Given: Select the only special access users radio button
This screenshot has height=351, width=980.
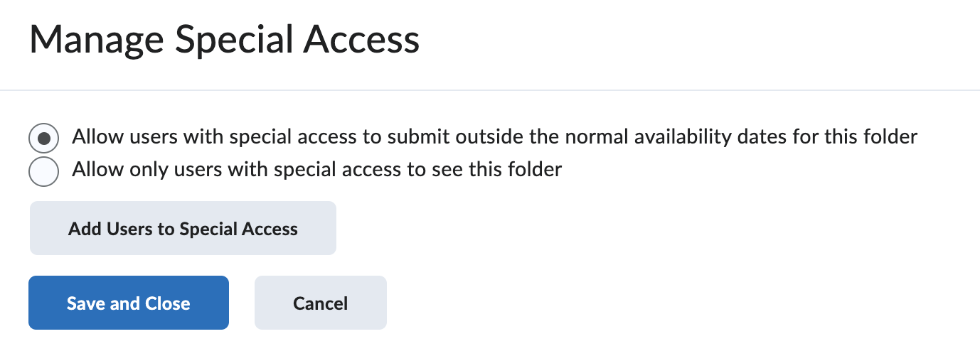Looking at the screenshot, I should [x=44, y=171].
